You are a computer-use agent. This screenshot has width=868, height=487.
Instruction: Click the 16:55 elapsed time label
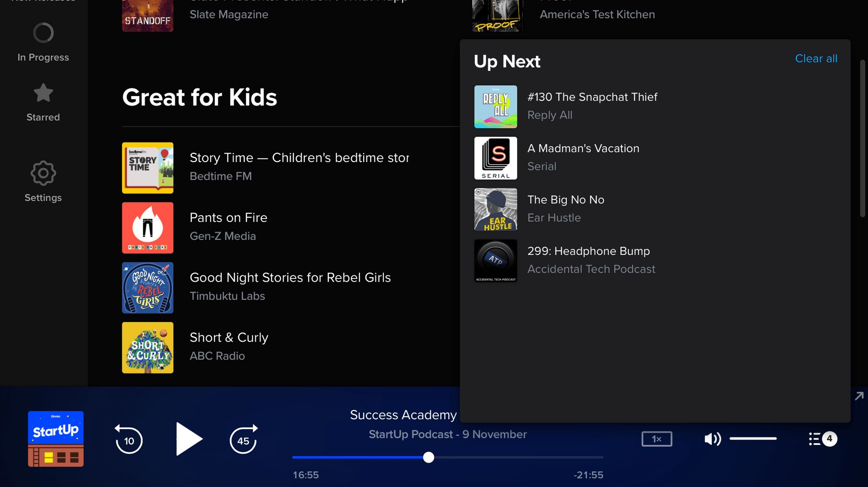pos(306,475)
